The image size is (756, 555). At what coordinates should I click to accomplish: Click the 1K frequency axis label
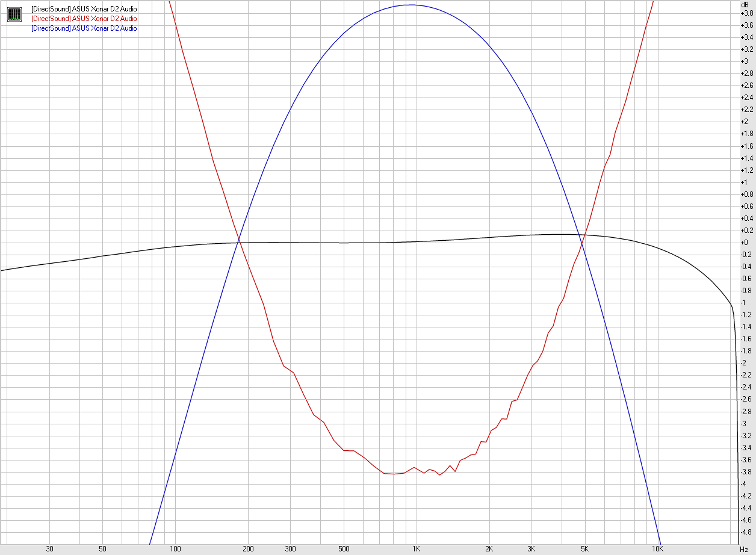(x=416, y=549)
